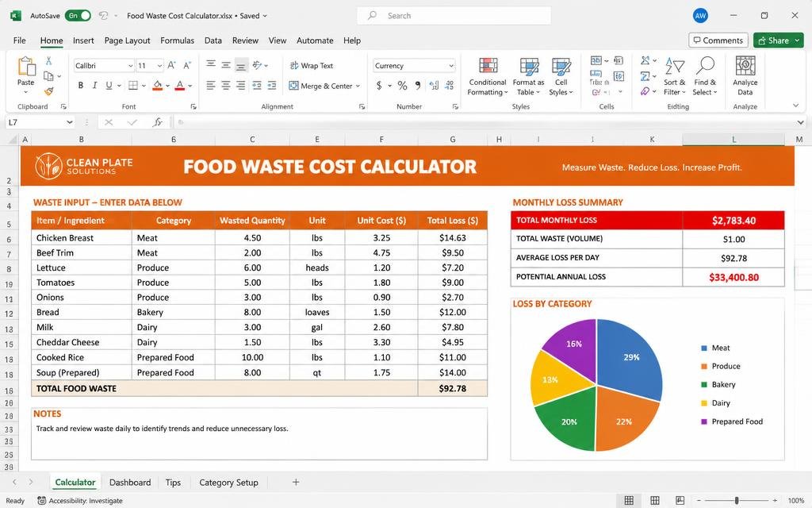This screenshot has width=812, height=508.
Task: Click zoom out minus button
Action: [699, 501]
